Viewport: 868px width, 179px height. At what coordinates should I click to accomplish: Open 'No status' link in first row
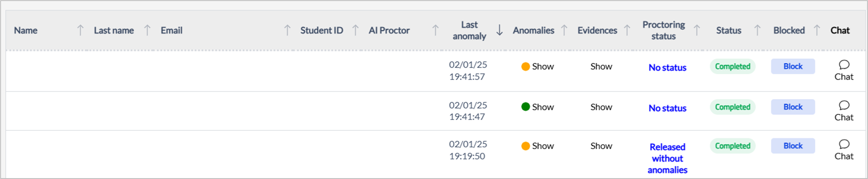pos(667,68)
